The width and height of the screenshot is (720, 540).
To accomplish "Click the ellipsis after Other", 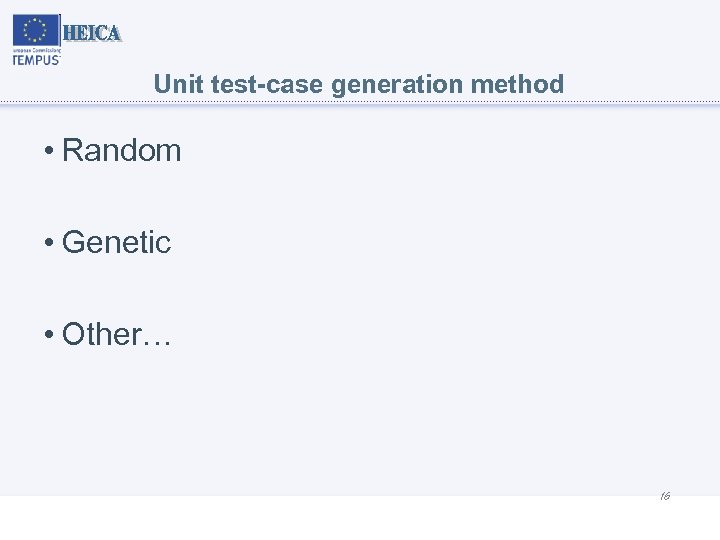I will tap(158, 337).
